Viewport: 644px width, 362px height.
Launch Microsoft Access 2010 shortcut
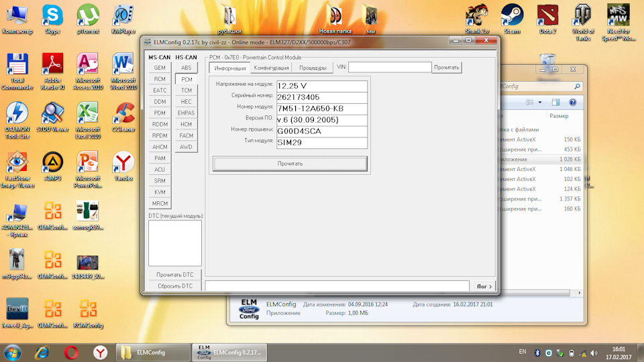tap(88, 72)
